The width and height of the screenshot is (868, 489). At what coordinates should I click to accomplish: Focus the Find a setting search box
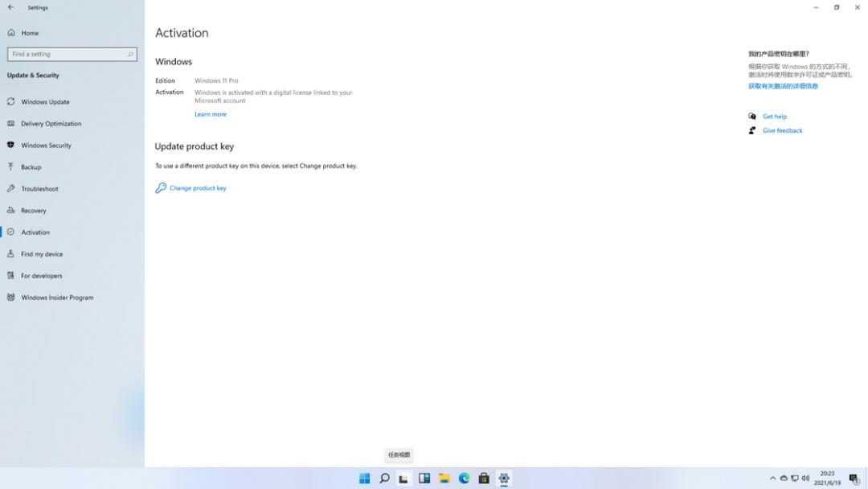tap(72, 54)
